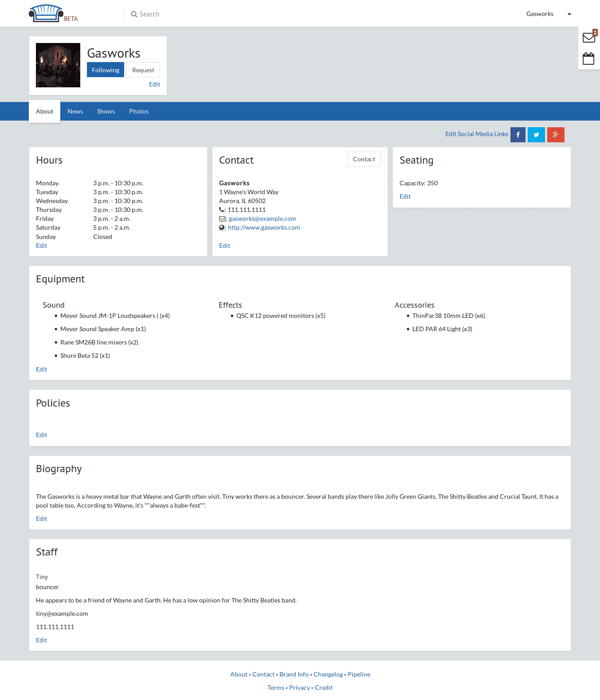600x700 pixels.
Task: Click the globe website icon in Contact
Action: 222,228
